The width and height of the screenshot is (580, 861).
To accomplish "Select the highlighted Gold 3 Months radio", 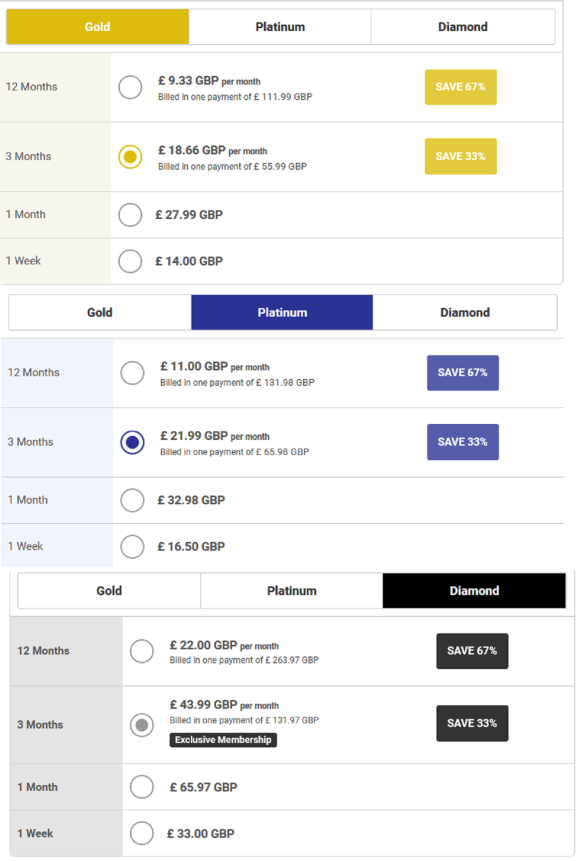I will 130,156.
